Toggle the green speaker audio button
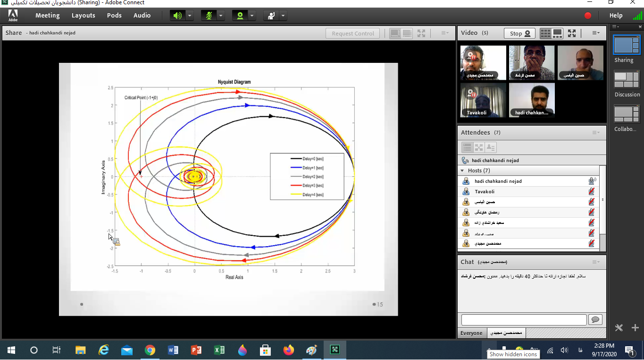 point(177,16)
